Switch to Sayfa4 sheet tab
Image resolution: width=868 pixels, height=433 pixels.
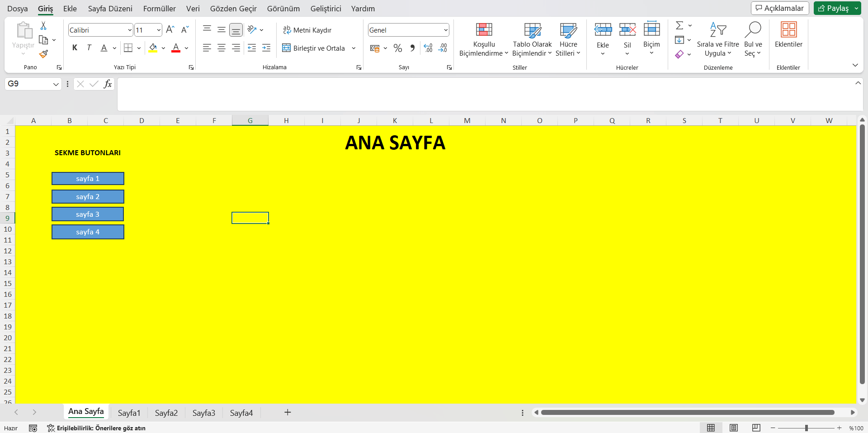point(241,413)
